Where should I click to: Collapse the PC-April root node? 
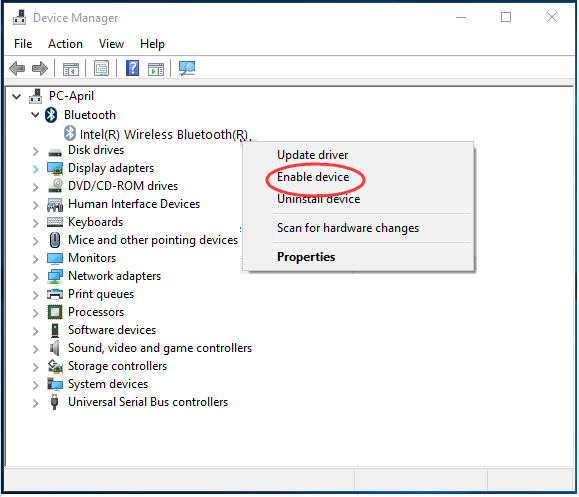pos(17,97)
